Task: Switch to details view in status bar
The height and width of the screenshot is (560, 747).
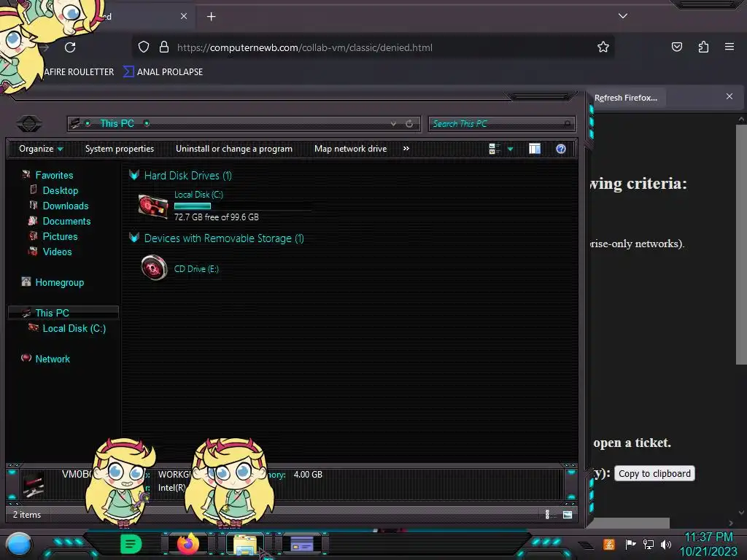Action: coord(547,514)
